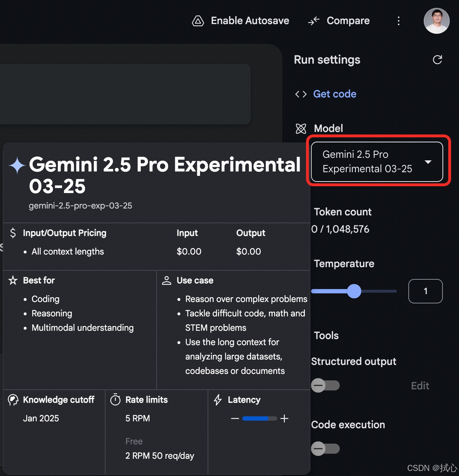The image size is (459, 476).
Task: Click Enable Autosave
Action: coord(241,21)
